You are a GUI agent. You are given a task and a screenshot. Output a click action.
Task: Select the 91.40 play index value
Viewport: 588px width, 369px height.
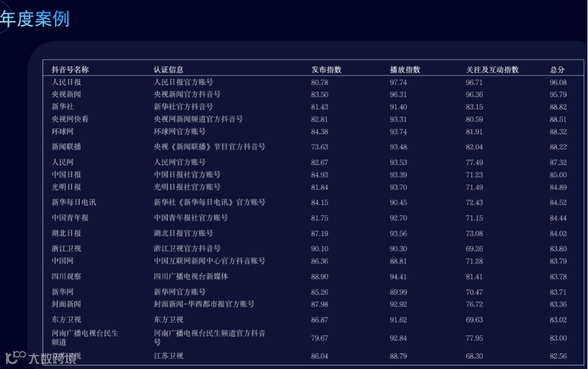pos(399,107)
